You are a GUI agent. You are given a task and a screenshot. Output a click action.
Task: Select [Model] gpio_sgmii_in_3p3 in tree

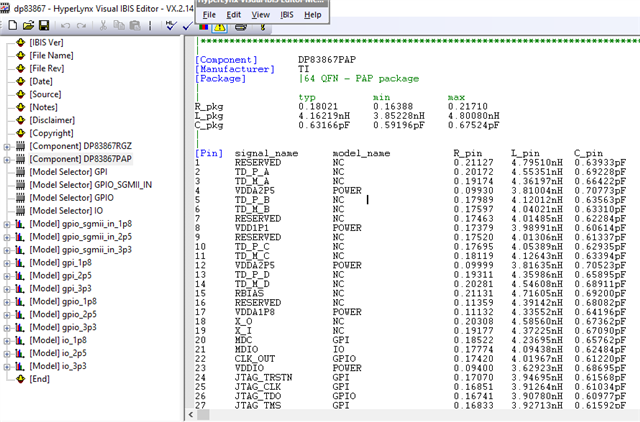point(80,249)
